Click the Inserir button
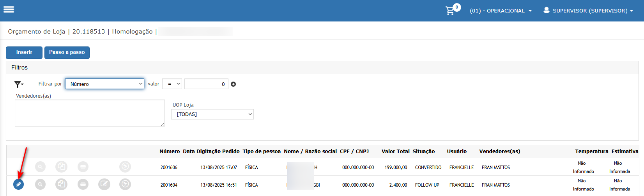Screen dimensions: 644x196 24,52
